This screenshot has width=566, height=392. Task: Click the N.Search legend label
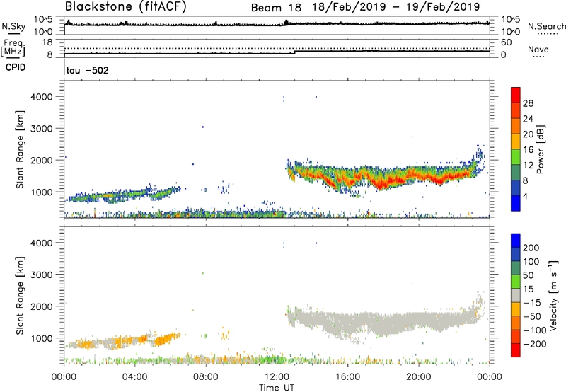546,26
